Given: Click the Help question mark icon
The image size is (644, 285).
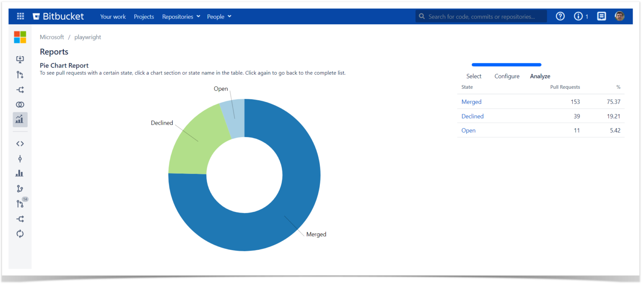Looking at the screenshot, I should [560, 16].
